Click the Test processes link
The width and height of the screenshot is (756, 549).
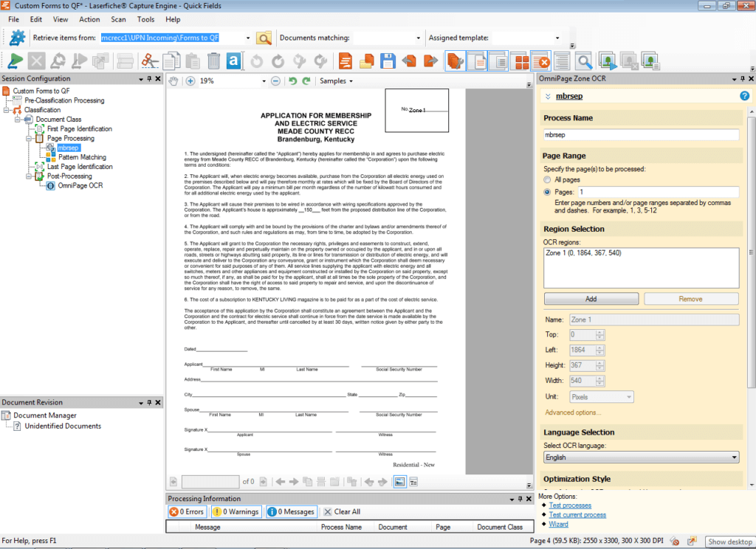[570, 505]
